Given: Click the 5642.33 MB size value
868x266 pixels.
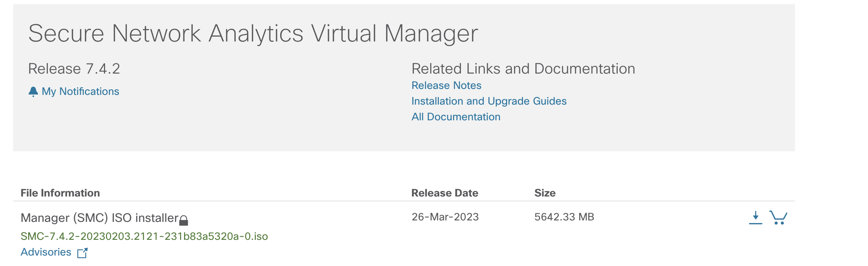Looking at the screenshot, I should 564,217.
